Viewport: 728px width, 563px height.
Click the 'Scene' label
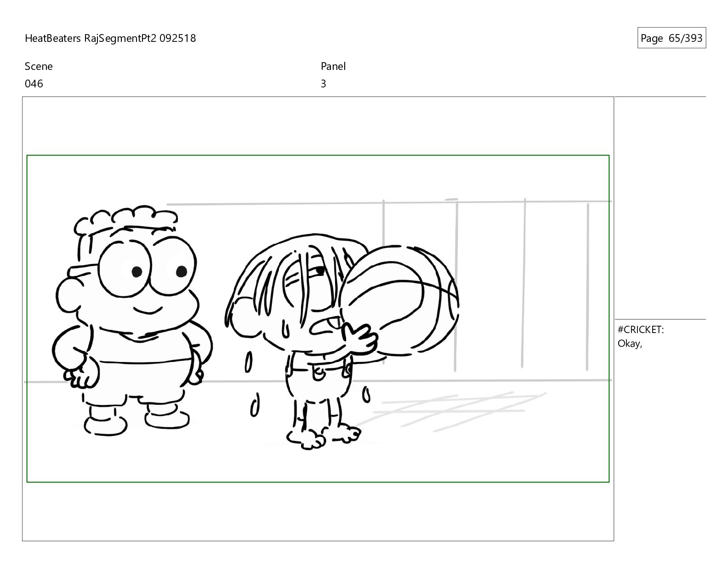(x=39, y=66)
